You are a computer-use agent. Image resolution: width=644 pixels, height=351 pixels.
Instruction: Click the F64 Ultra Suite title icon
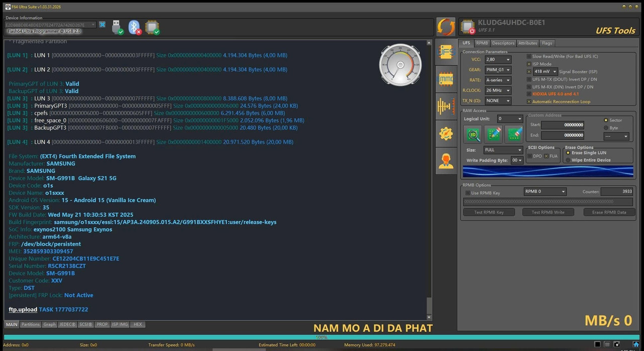pos(8,7)
